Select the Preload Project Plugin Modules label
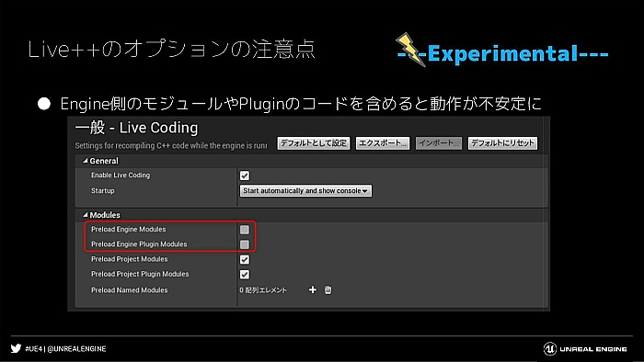The image size is (644, 362). coord(140,274)
